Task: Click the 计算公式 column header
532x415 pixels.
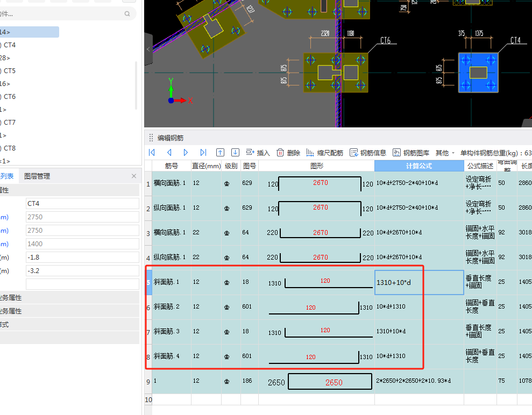Action: pyautogui.click(x=419, y=166)
